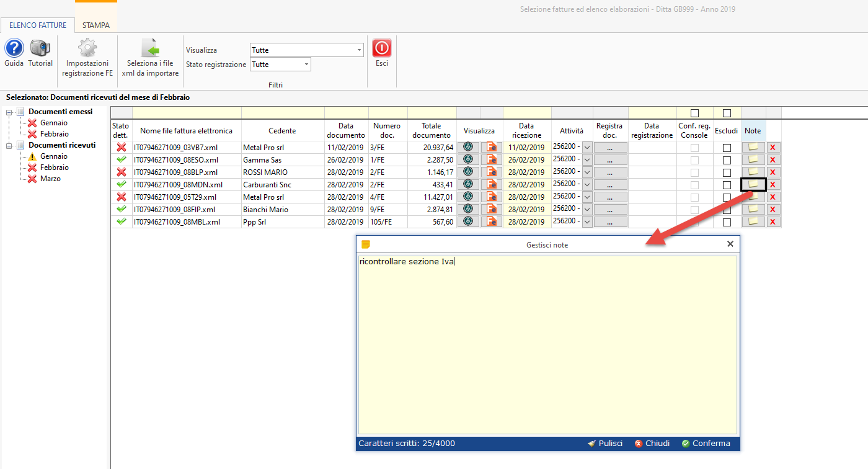Open the Visualizza filter dropdown
The image size is (868, 469).
360,50
